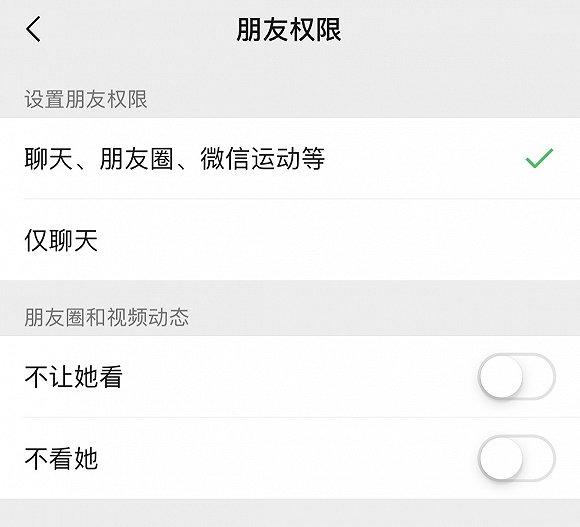
Task: Click the white knob of 不看她 switch
Action: tap(501, 459)
